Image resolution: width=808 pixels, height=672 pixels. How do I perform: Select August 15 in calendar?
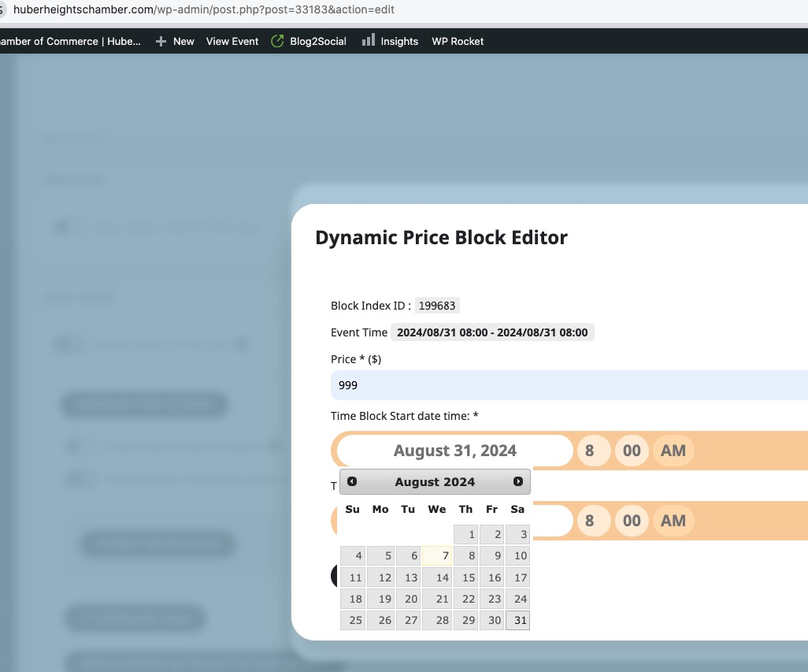466,577
